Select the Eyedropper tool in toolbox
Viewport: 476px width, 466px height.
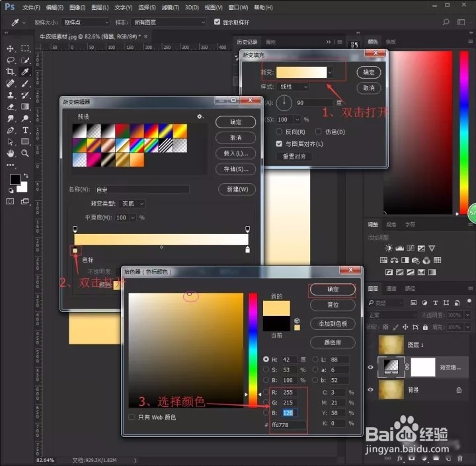click(25, 71)
